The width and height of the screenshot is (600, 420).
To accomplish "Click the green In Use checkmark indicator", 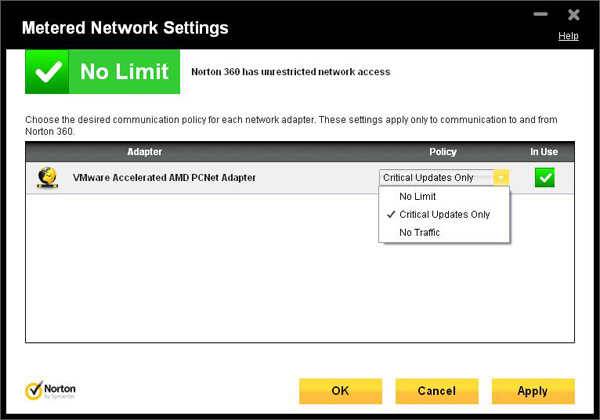I will tap(545, 177).
